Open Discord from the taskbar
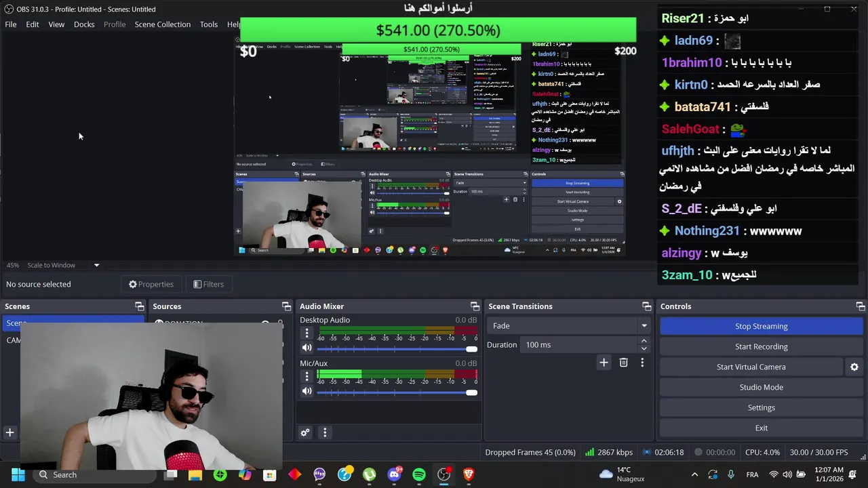This screenshot has height=488, width=868. [394, 474]
